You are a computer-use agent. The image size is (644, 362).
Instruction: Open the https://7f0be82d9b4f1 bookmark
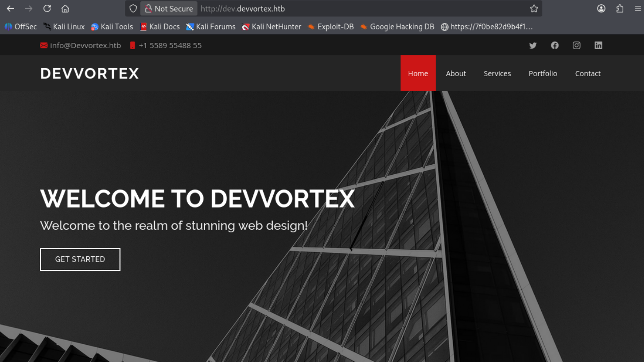487,27
